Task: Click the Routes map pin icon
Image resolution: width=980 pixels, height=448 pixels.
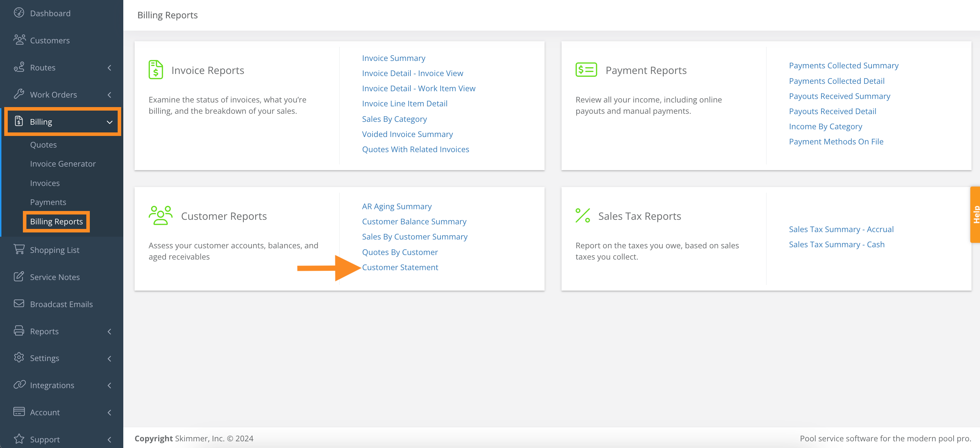Action: coord(19,67)
